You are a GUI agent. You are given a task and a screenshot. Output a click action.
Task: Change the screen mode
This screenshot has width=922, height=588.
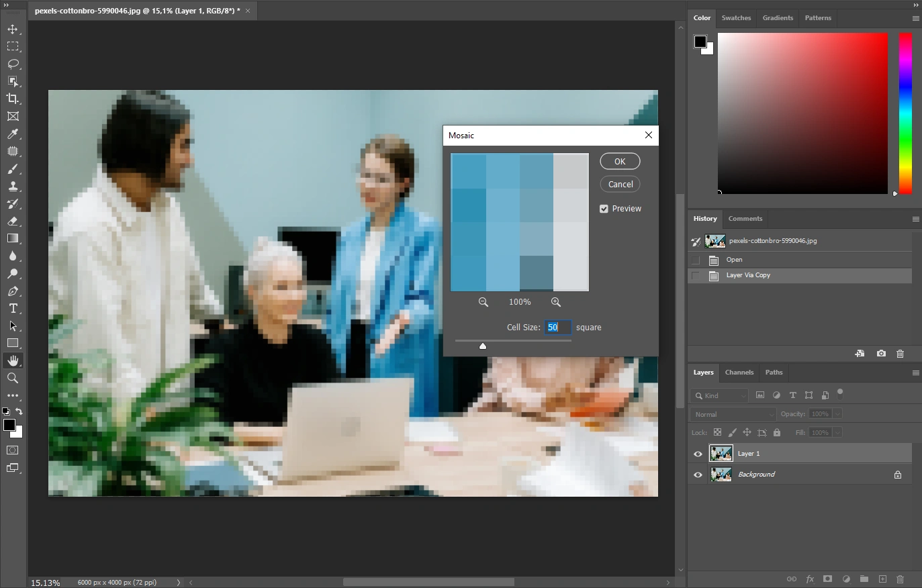[13, 468]
